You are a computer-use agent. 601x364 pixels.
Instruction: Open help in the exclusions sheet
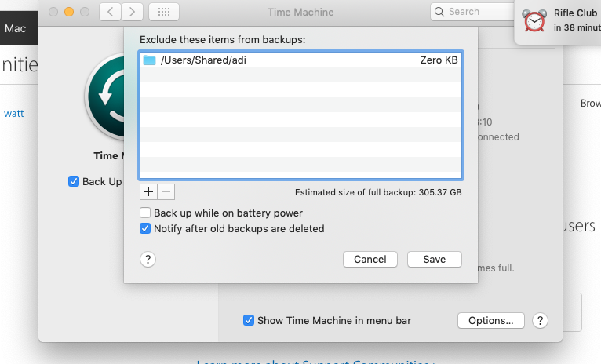coord(148,260)
